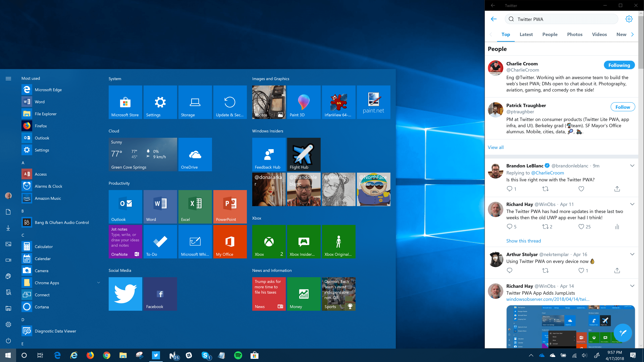
Task: Open options chevron on Arthur Stolyar's tweet
Action: (x=632, y=254)
